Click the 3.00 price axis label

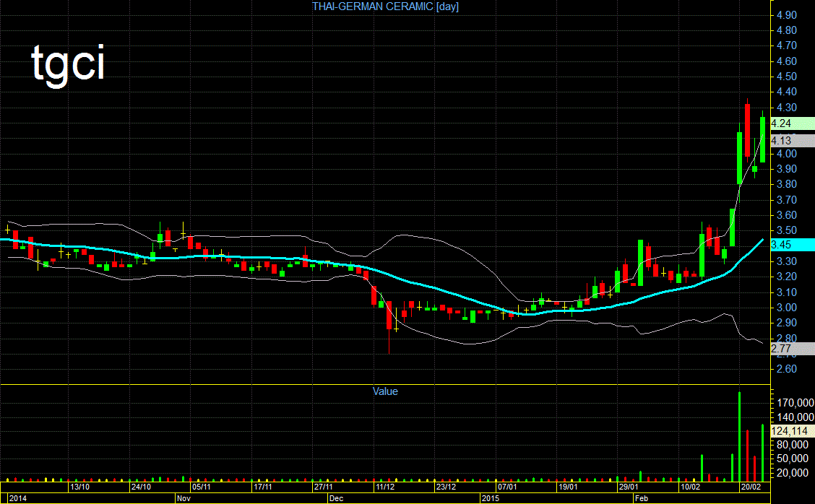pos(786,308)
